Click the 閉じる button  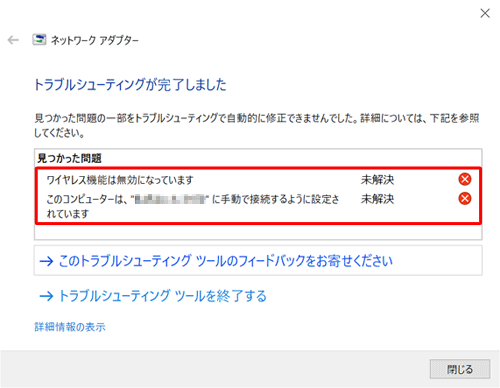point(460,369)
